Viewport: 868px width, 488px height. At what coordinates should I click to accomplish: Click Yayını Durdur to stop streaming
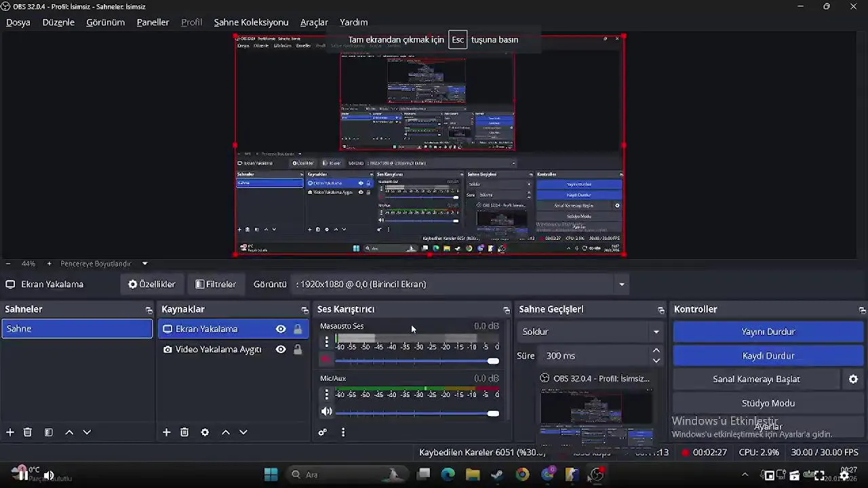point(768,332)
